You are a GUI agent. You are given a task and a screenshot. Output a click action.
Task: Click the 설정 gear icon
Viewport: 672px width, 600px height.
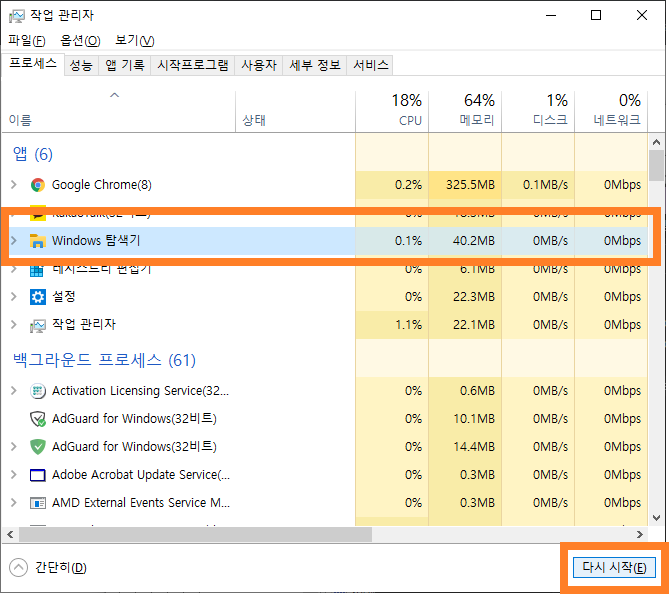[38, 297]
